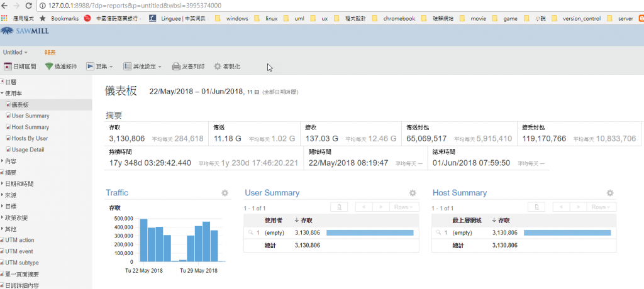Click the 友善列印 printer-friendly button
This screenshot has height=289, width=644.
(x=188, y=67)
